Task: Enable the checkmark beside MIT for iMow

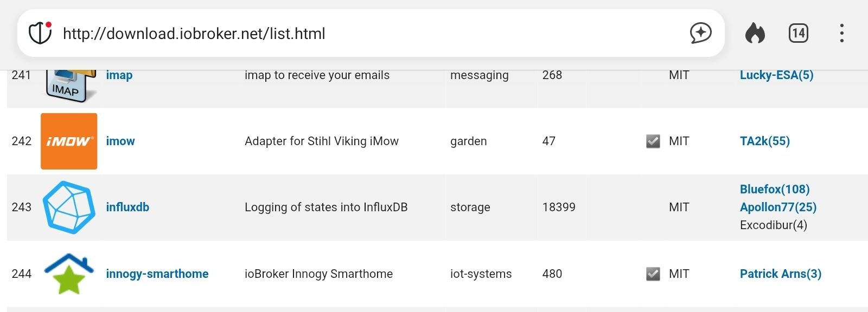Action: click(653, 140)
